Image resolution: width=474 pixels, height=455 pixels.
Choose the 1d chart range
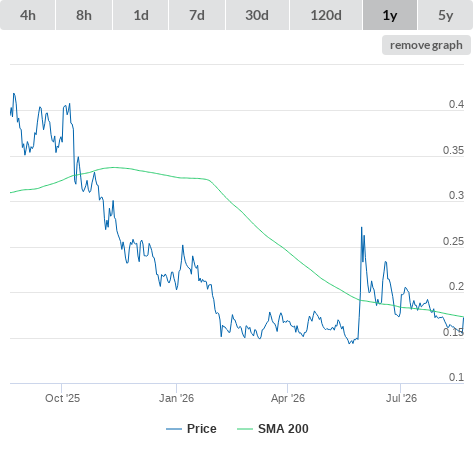[141, 15]
